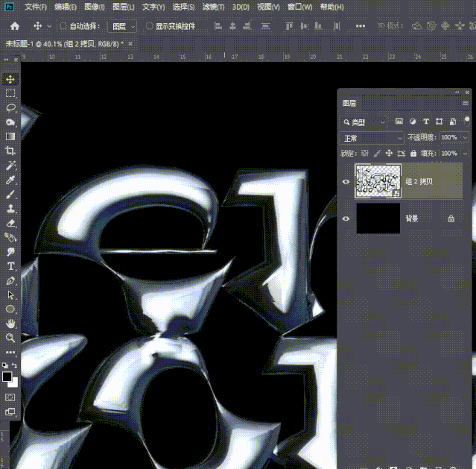Click the Home icon in options bar
The image size is (476, 469).
(x=15, y=26)
